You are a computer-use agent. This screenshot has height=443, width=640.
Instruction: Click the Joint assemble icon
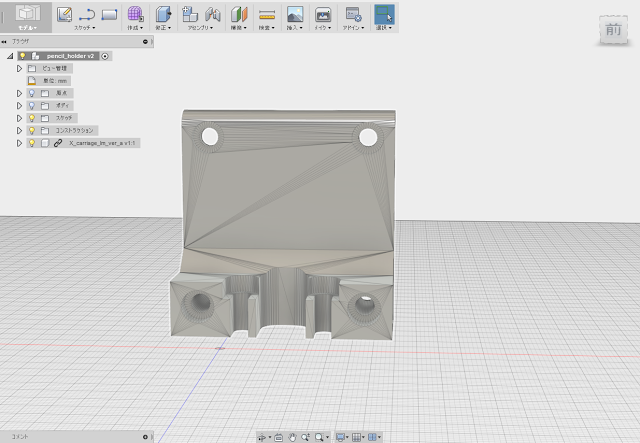tap(213, 14)
